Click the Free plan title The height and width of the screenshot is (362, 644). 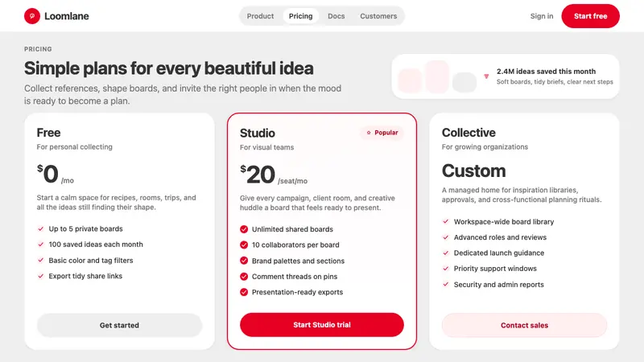[x=48, y=133]
